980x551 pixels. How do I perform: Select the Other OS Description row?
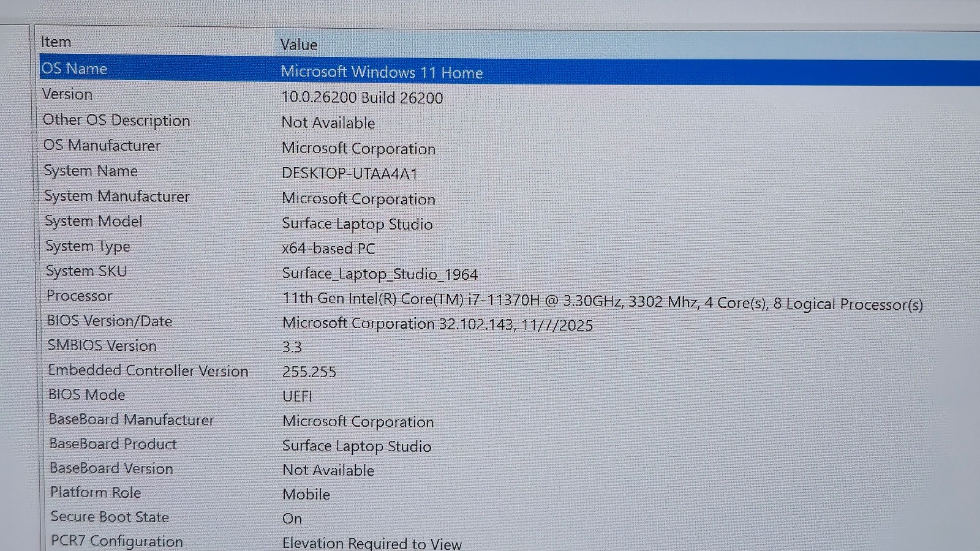pos(116,120)
